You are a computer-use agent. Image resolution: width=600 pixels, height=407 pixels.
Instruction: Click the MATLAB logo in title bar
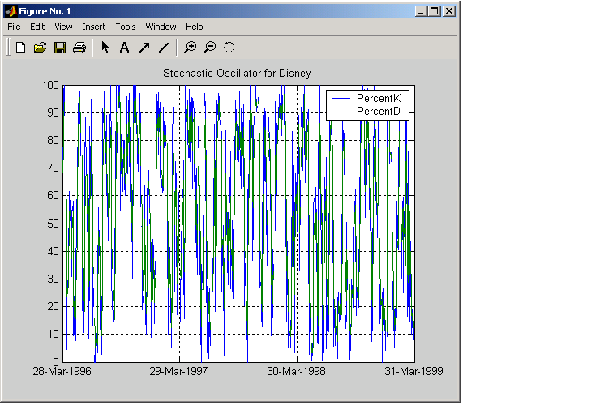pos(11,11)
